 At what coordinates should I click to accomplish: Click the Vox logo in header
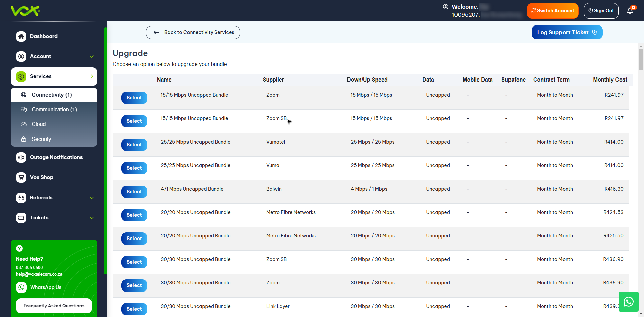[x=25, y=11]
